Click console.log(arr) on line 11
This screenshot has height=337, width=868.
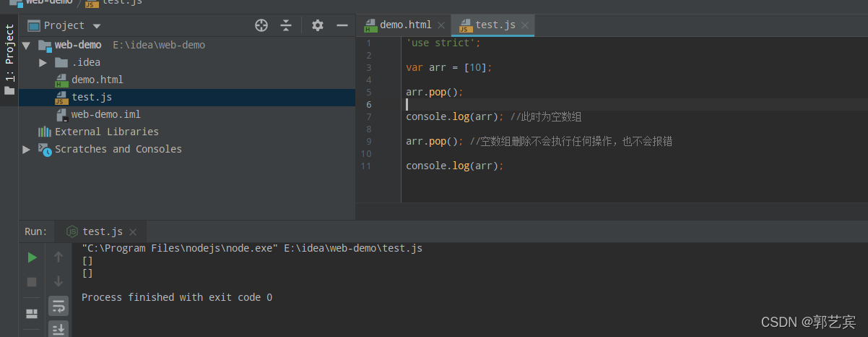pyautogui.click(x=454, y=166)
